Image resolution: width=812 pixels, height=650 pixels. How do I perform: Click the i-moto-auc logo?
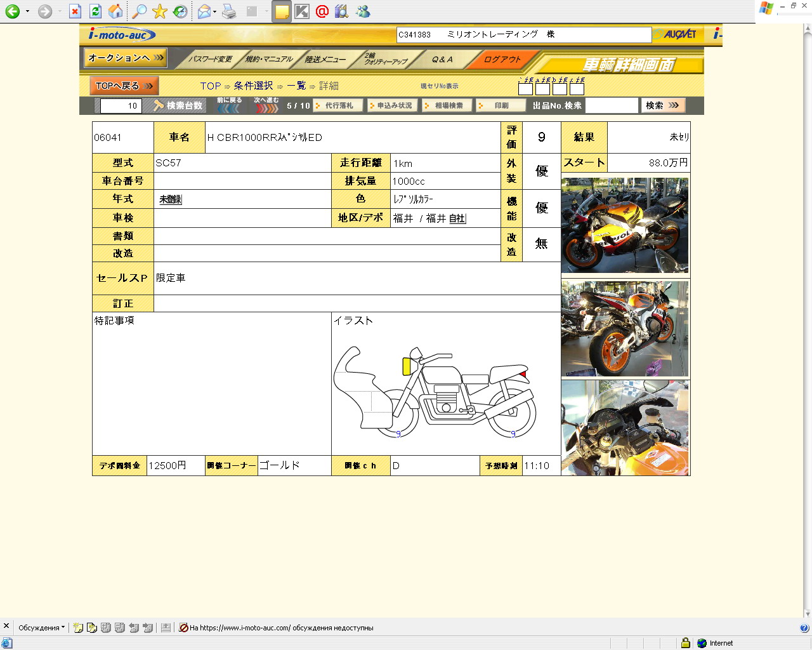click(122, 34)
